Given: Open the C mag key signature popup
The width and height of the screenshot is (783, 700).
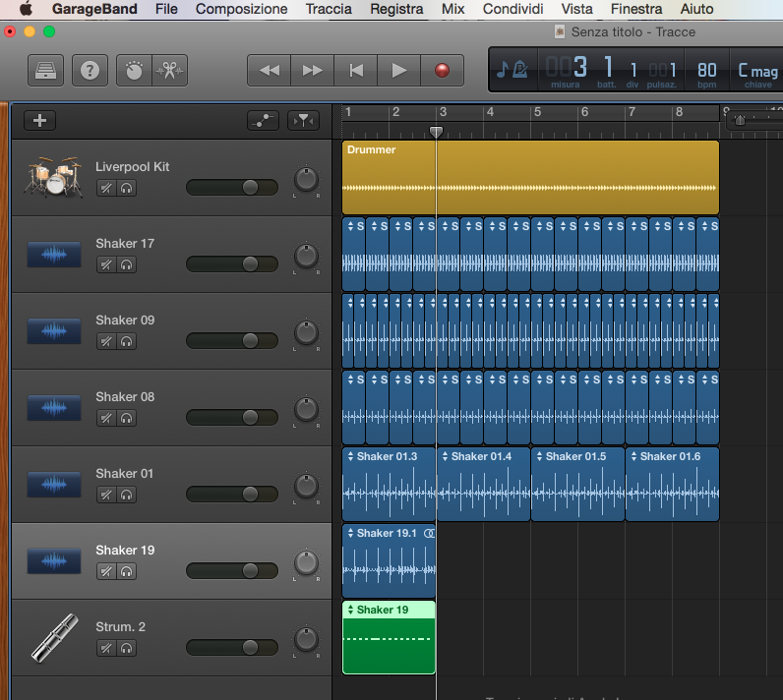Looking at the screenshot, I should pos(758,74).
